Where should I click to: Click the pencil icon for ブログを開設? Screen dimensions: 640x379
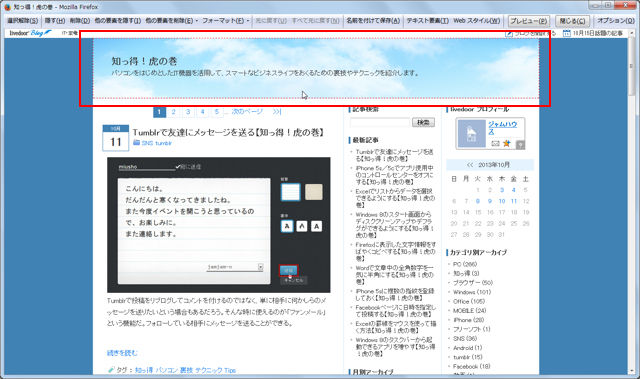509,34
